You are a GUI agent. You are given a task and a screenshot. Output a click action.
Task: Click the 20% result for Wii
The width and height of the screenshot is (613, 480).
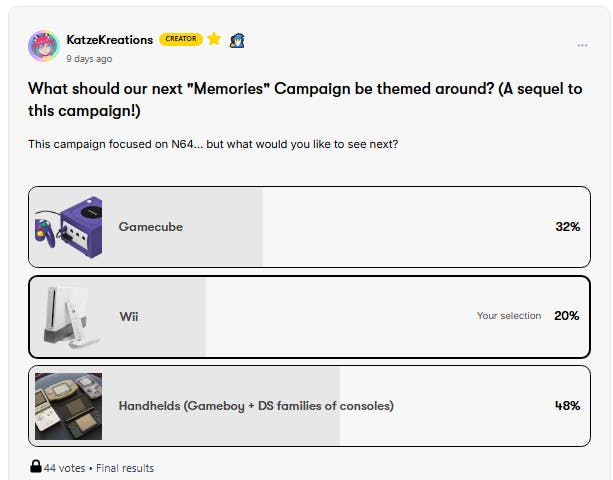(567, 316)
